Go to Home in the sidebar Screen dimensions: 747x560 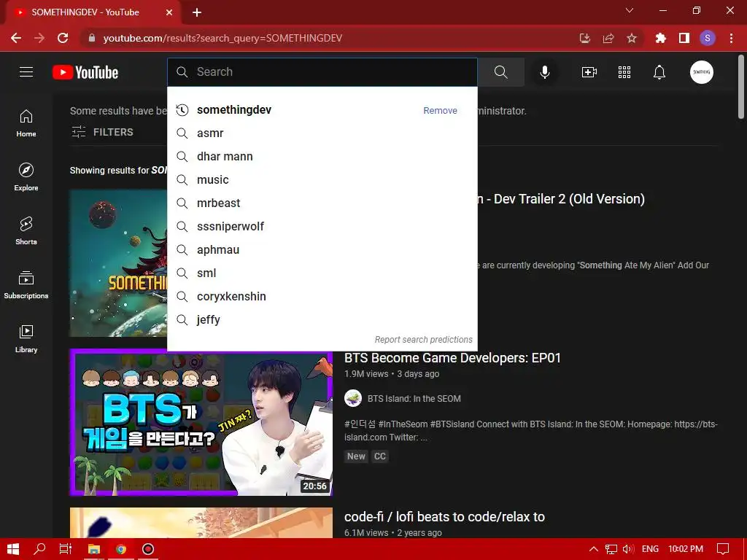click(x=26, y=122)
